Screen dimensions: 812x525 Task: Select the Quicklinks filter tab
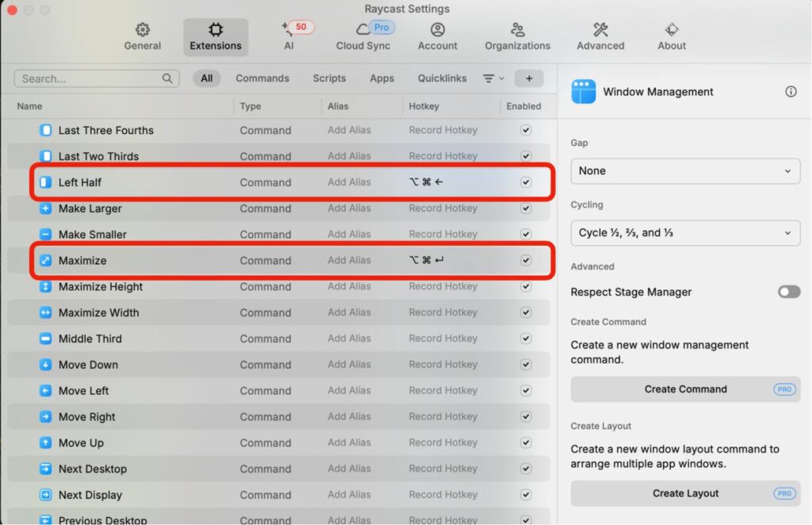[x=443, y=79]
